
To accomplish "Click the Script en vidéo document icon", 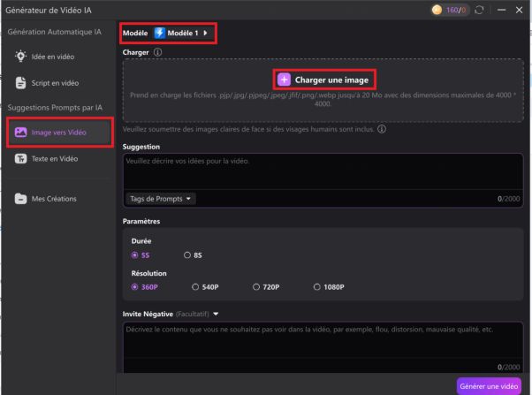I will [21, 83].
